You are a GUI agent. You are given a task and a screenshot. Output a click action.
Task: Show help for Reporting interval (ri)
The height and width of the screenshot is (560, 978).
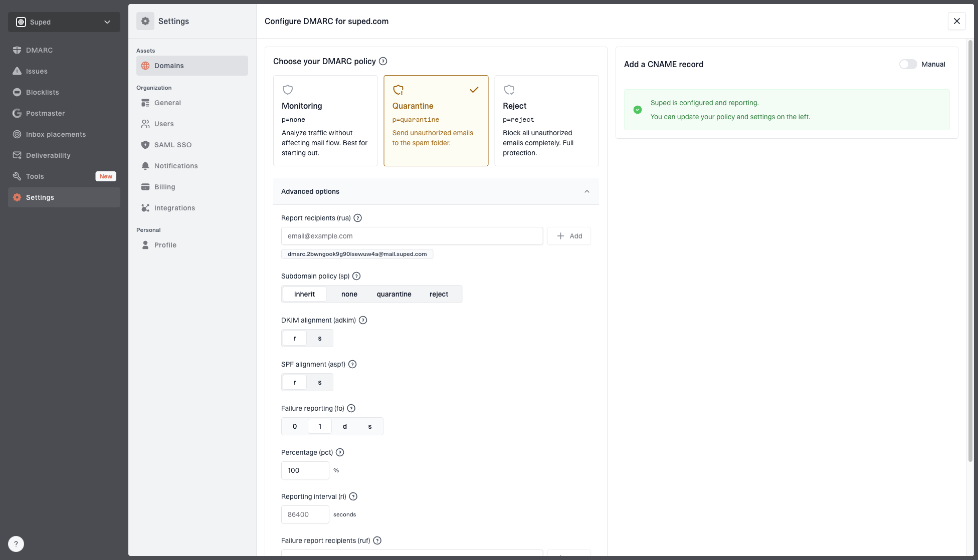point(353,496)
